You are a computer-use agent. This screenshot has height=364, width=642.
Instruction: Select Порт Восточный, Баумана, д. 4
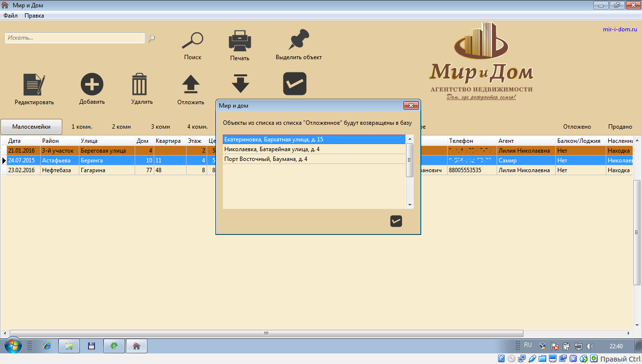[x=314, y=159]
